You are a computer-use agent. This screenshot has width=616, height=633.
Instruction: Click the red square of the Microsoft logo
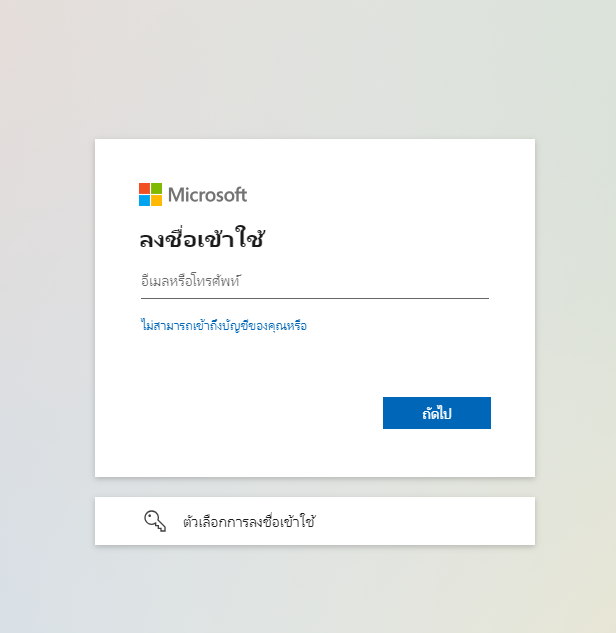click(x=144, y=188)
